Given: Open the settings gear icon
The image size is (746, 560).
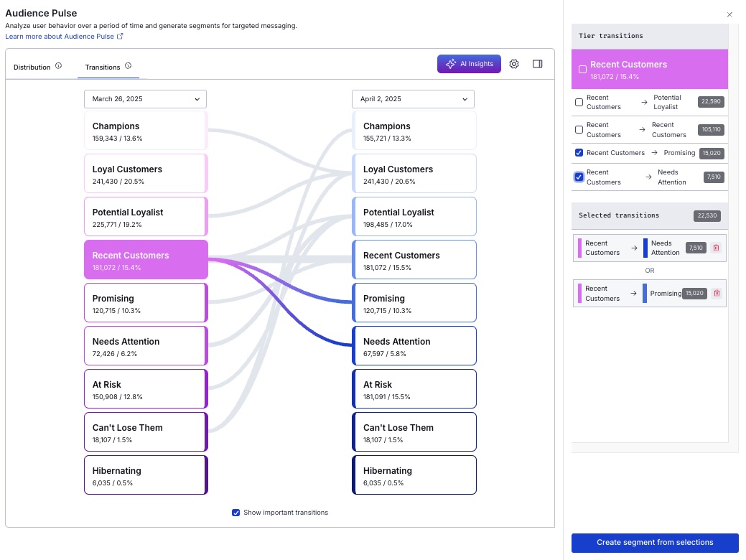Looking at the screenshot, I should coord(514,64).
